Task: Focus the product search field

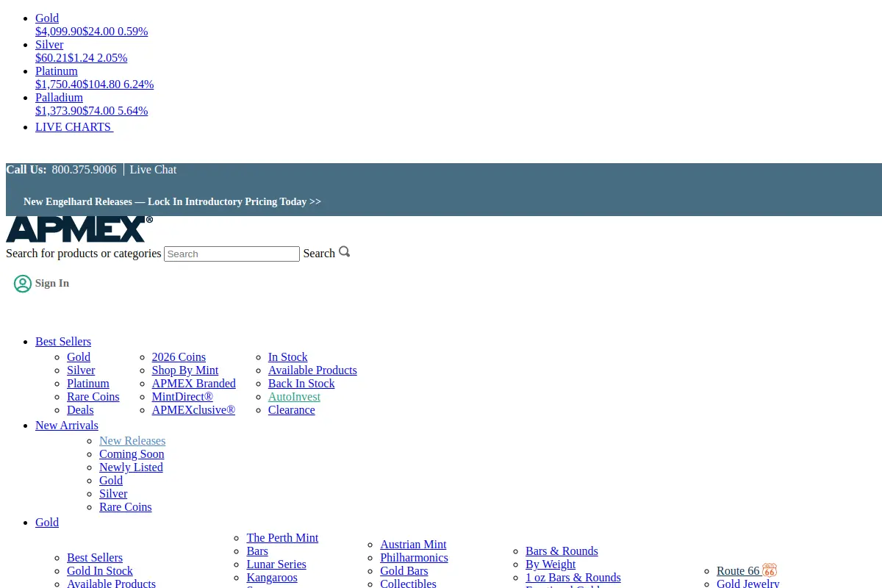Action: coord(232,254)
